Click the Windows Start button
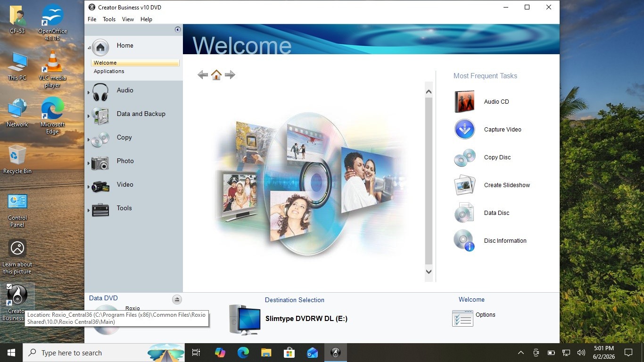Image resolution: width=644 pixels, height=362 pixels. pos(11,353)
